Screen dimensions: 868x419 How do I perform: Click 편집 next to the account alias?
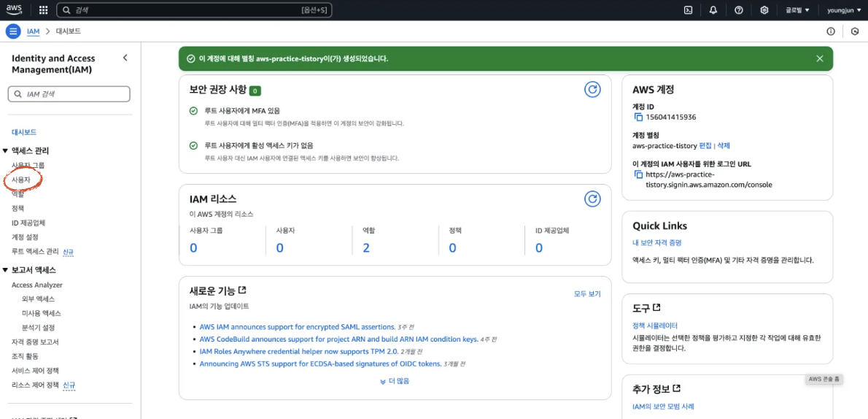pos(705,146)
